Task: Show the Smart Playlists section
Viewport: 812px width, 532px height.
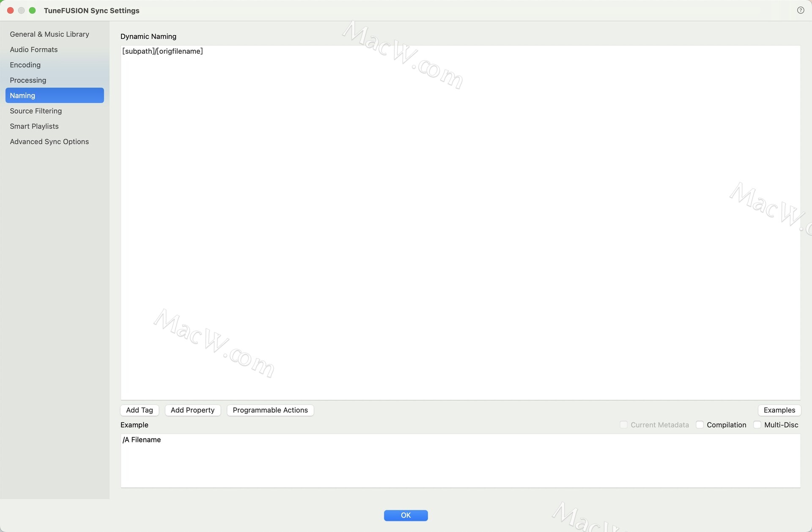Action: (55, 126)
